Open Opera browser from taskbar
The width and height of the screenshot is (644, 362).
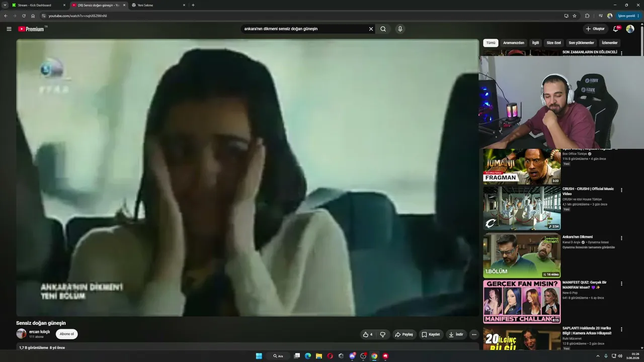coord(330,356)
